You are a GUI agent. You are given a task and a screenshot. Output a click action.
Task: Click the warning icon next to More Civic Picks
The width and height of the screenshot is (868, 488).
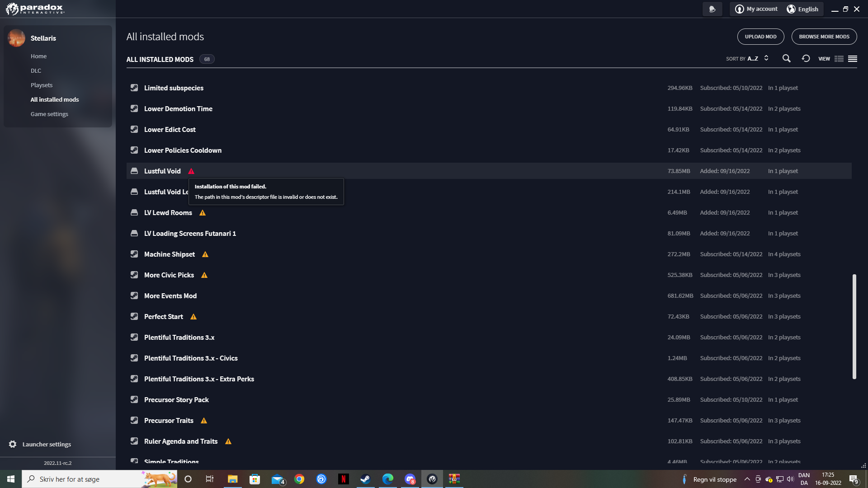[204, 275]
